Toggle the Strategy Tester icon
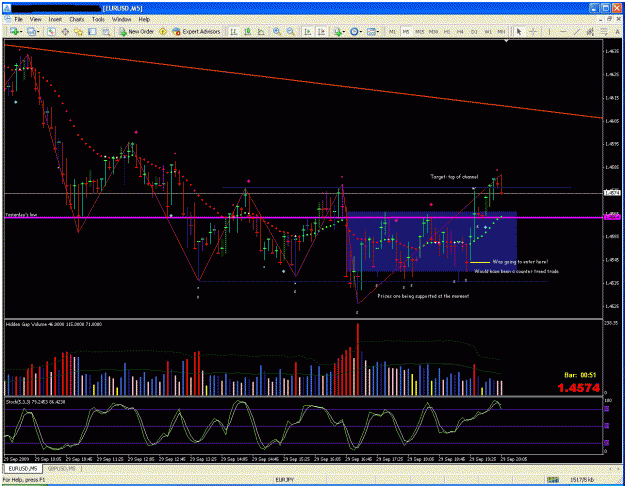The width and height of the screenshot is (625, 486). 106,31
